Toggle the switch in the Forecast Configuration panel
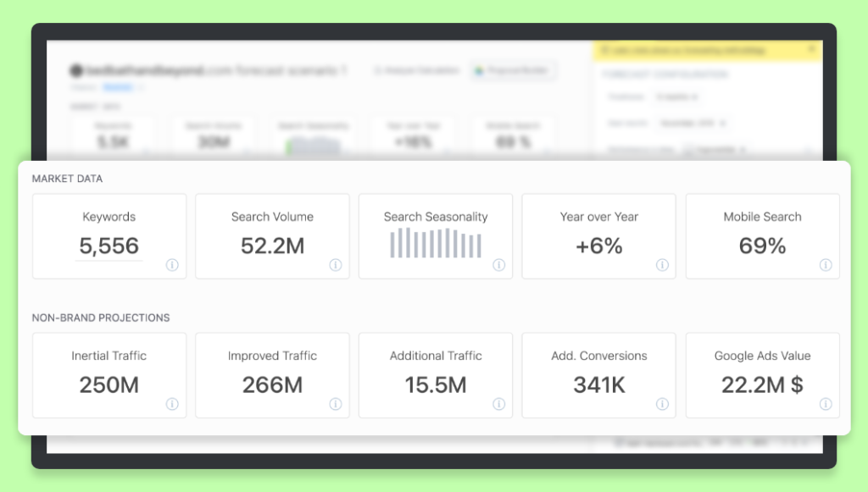The image size is (868, 492). click(x=689, y=150)
